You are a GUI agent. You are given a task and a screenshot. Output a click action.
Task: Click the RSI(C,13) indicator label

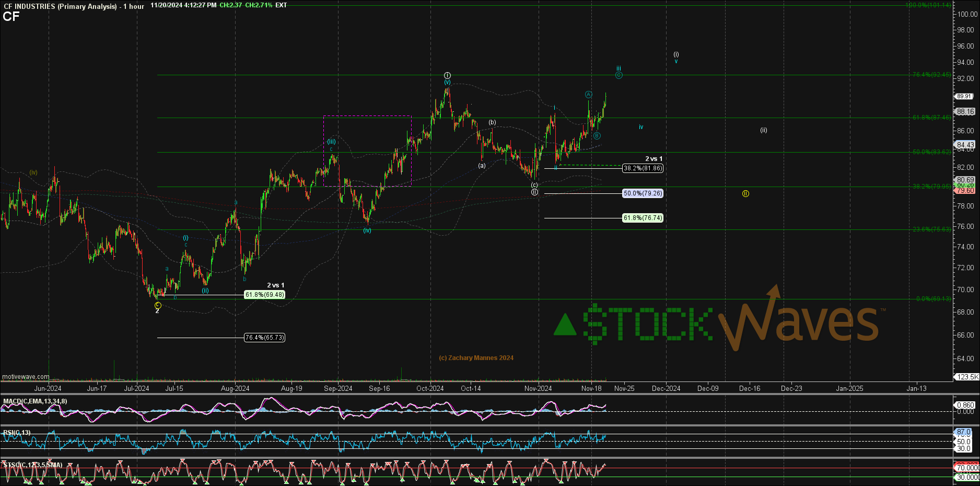(17, 433)
